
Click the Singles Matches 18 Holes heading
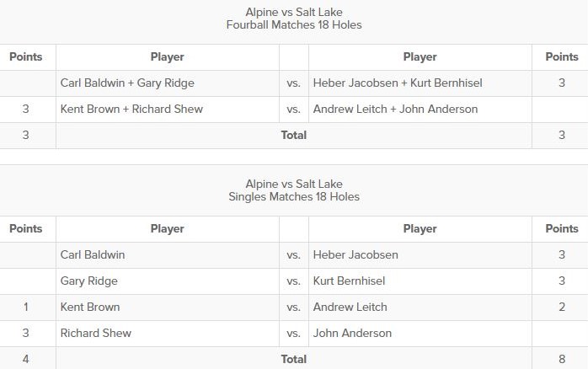click(294, 196)
